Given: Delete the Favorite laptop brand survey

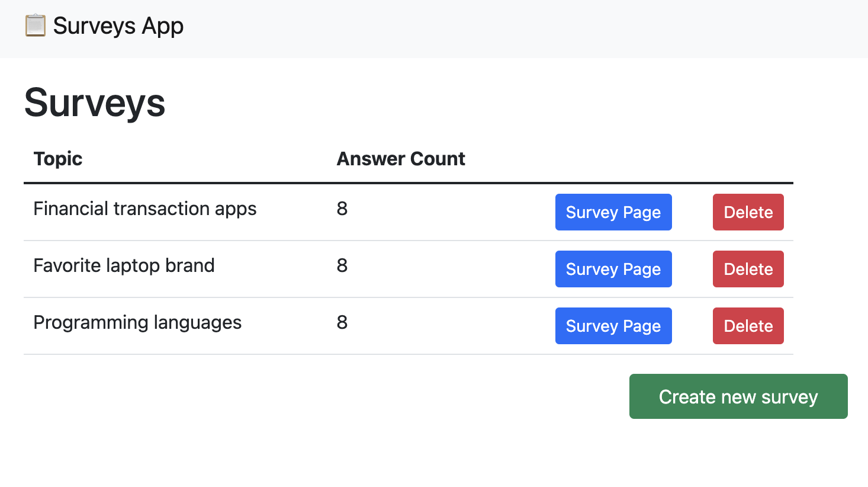Looking at the screenshot, I should click(748, 269).
